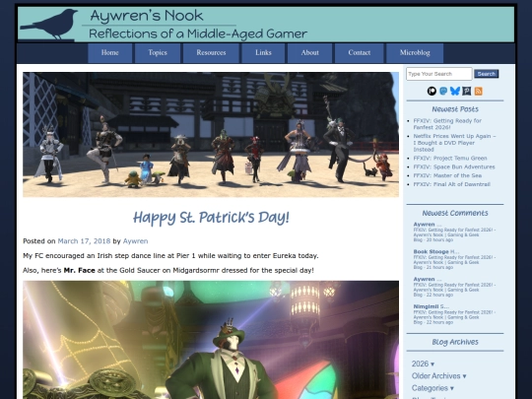Screen dimensions: 532x399
Task: Open the Happy St. Patrick's Day! title
Action: pyautogui.click(x=211, y=218)
